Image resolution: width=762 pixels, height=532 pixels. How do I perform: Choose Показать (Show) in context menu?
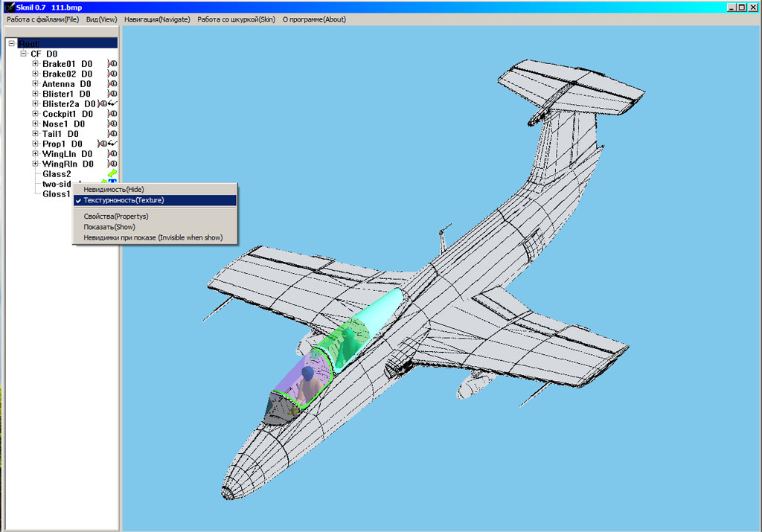coord(155,227)
